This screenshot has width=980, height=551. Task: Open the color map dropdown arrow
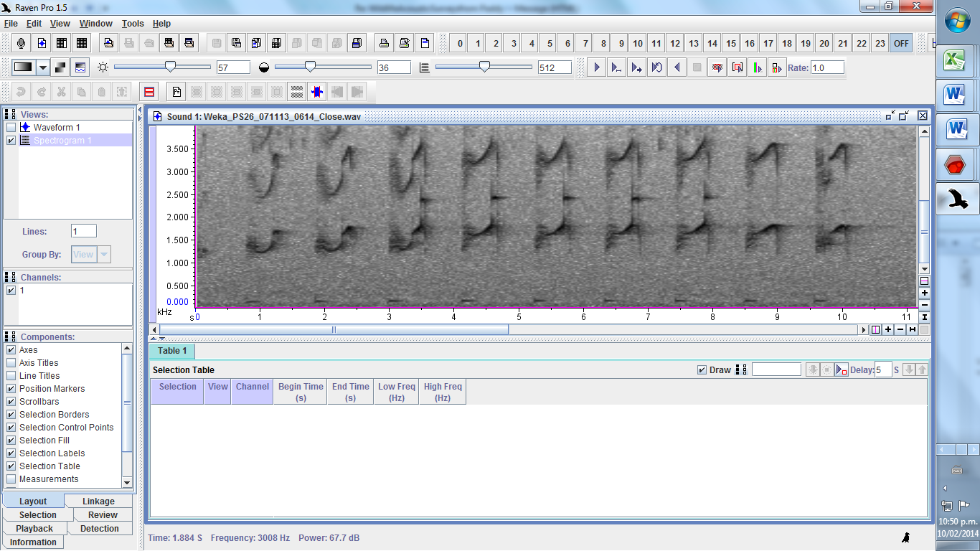[x=43, y=67]
